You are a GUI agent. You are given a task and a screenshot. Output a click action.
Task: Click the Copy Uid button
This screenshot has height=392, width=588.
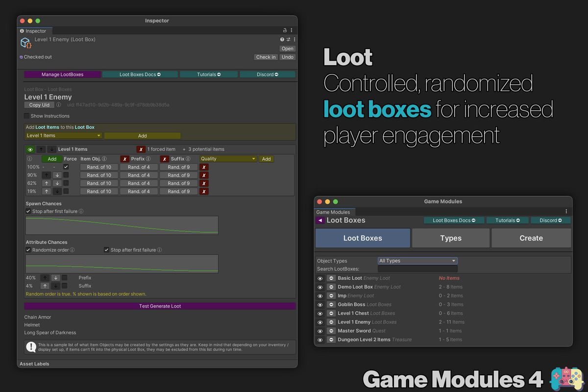[x=39, y=105]
